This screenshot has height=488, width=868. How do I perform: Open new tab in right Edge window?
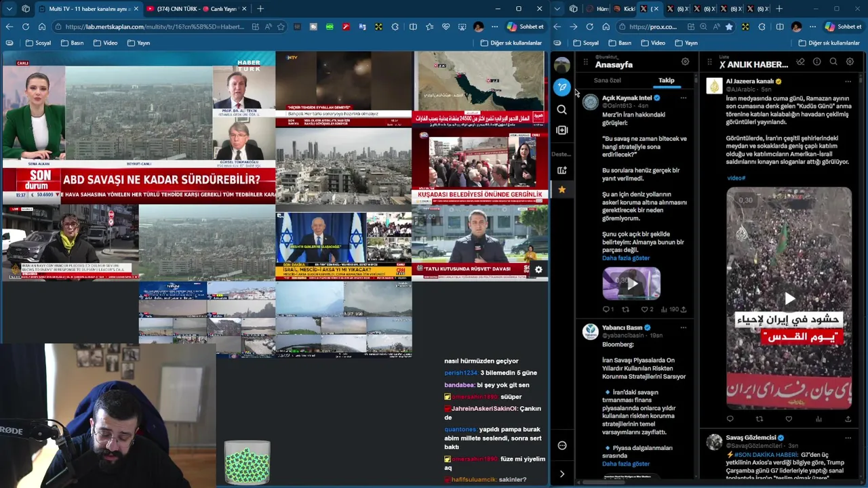(778, 9)
